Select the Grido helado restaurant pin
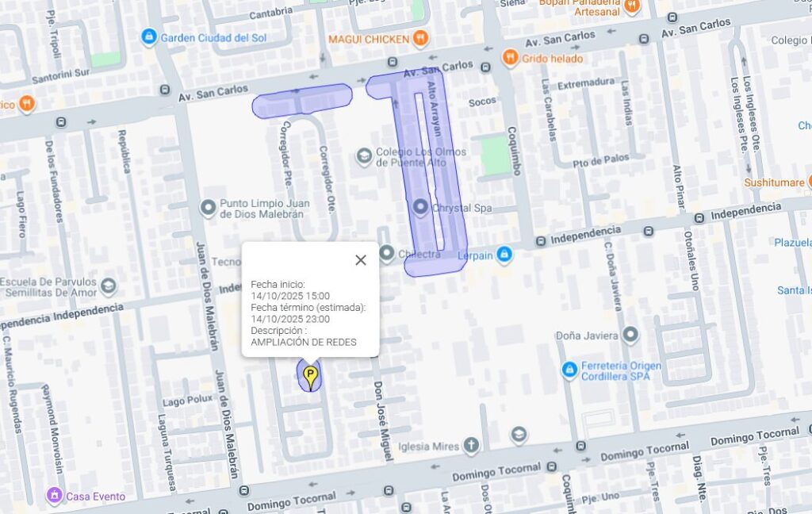812x514 pixels. (510, 58)
